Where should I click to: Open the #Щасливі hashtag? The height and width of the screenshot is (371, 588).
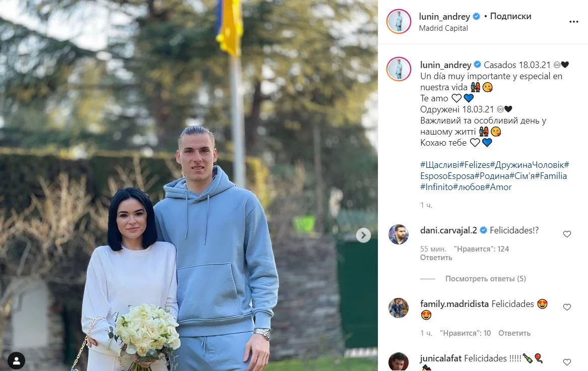click(439, 165)
